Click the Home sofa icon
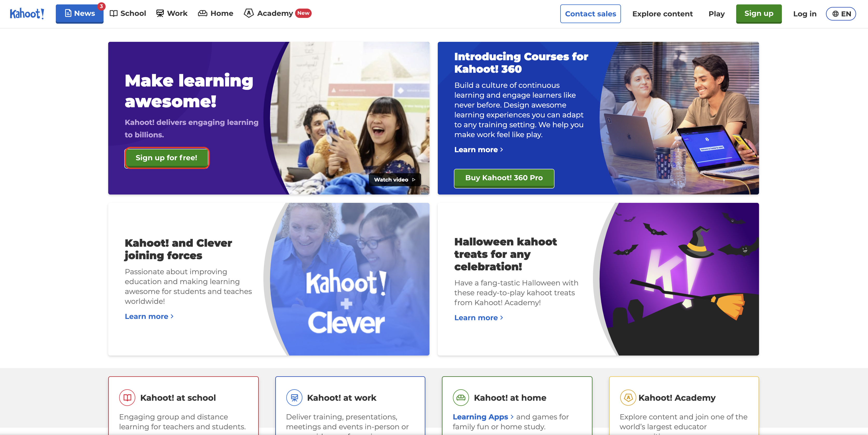Viewport: 868px width, 435px height. coord(202,14)
